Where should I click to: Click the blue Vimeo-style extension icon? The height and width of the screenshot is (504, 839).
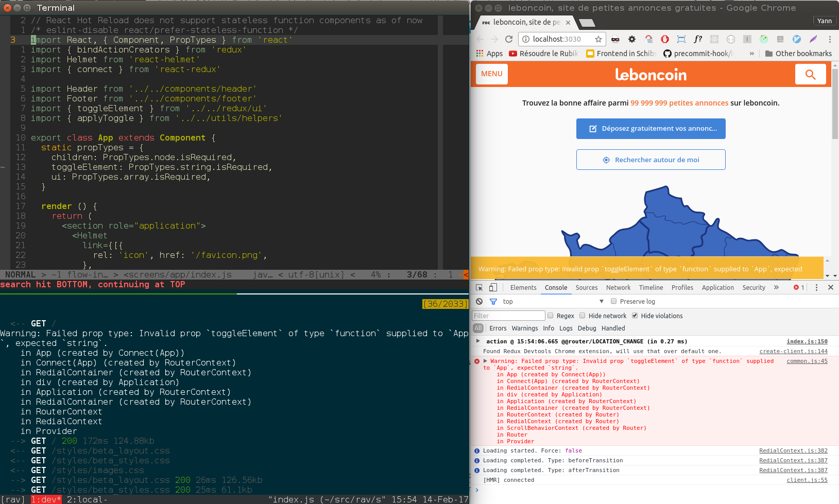797,39
